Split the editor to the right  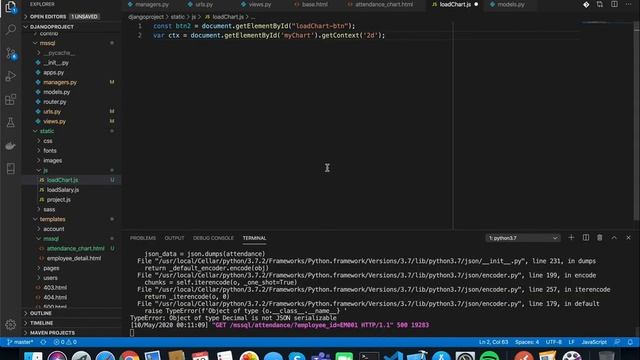[x=614, y=4]
